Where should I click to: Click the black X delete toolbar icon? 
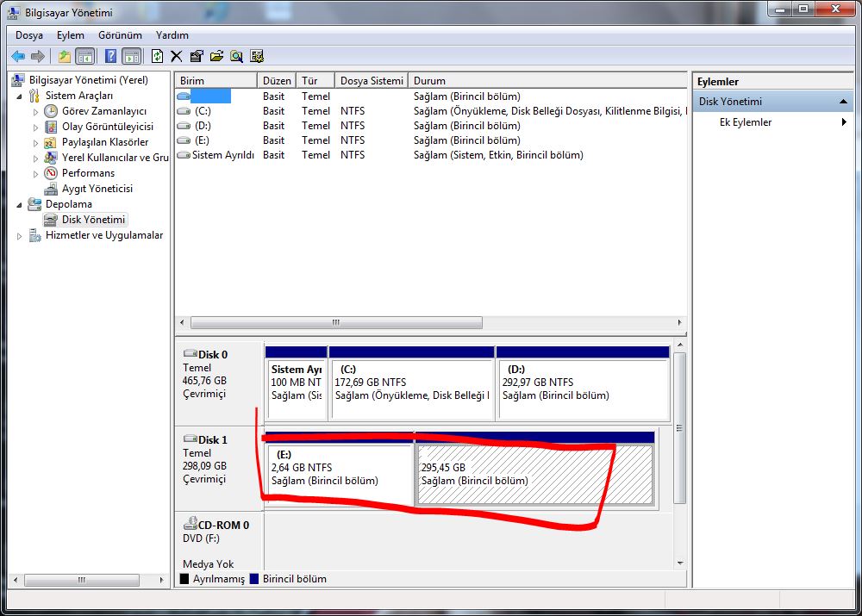(x=177, y=56)
